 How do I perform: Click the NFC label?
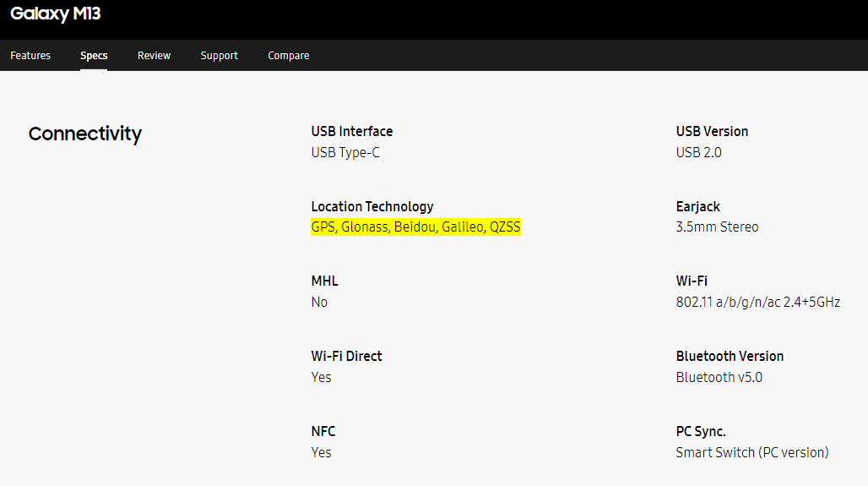click(x=323, y=432)
